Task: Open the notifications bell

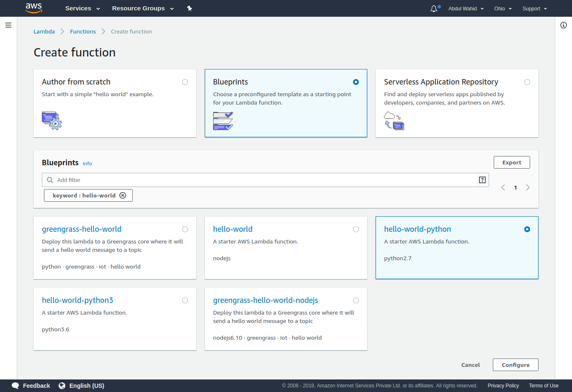Action: (434, 9)
